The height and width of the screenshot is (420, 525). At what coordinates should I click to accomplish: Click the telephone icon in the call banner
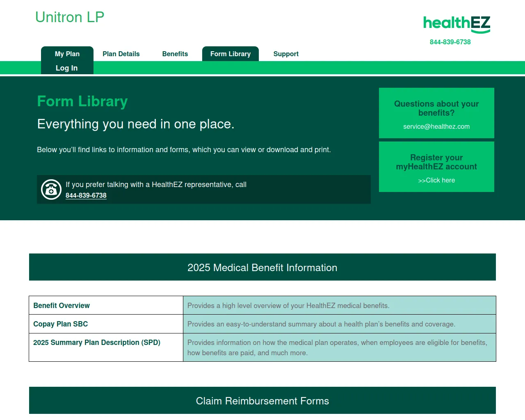point(51,189)
